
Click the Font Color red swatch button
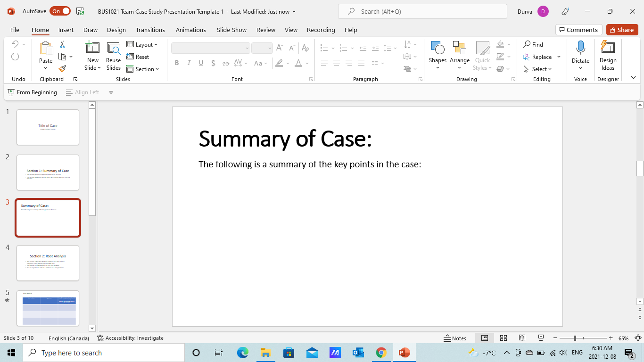pos(298,63)
